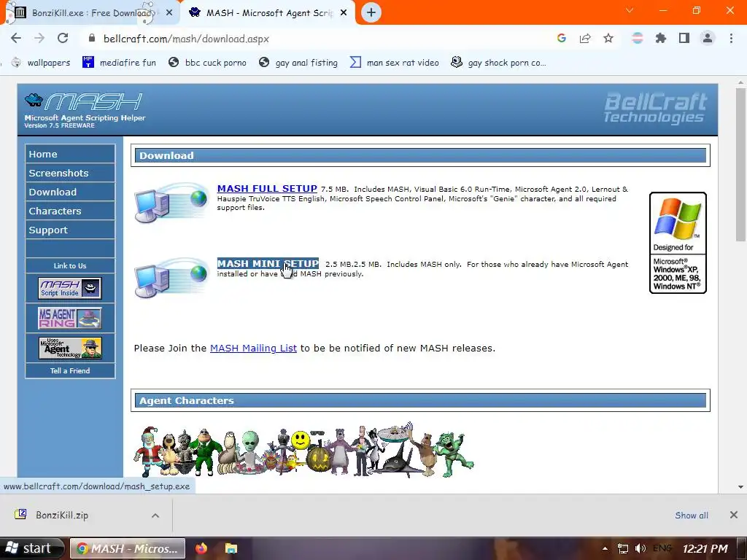Share this page via the share icon
The height and width of the screenshot is (560, 747).
pyautogui.click(x=585, y=39)
